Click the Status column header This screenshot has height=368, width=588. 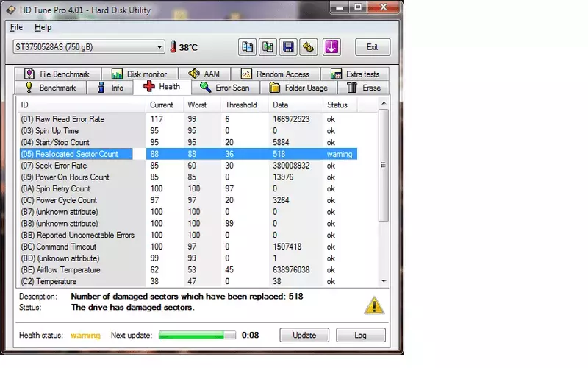(x=340, y=105)
